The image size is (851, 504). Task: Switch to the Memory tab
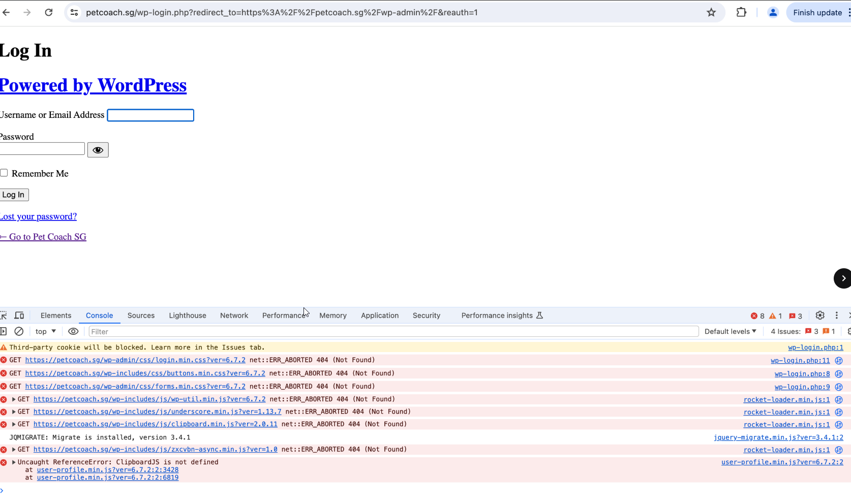click(x=333, y=316)
